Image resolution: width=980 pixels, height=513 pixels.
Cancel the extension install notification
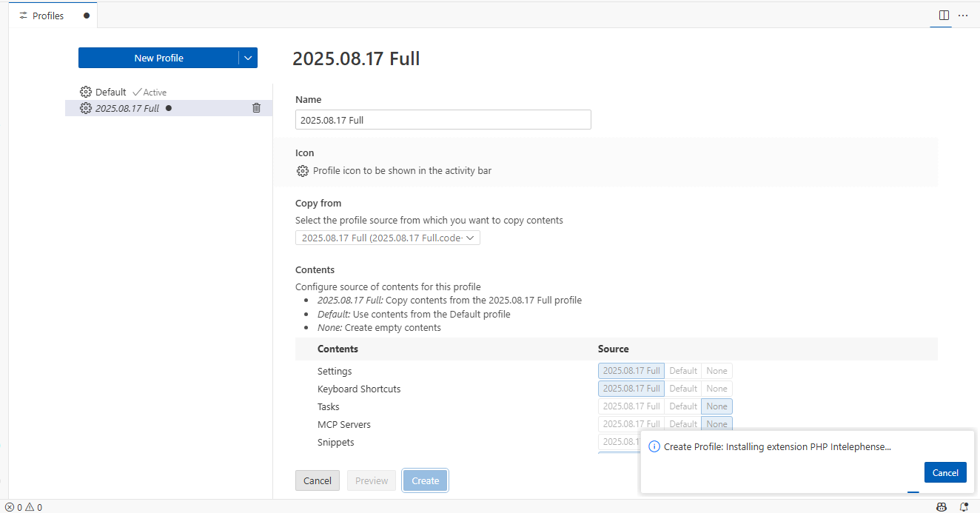point(944,472)
